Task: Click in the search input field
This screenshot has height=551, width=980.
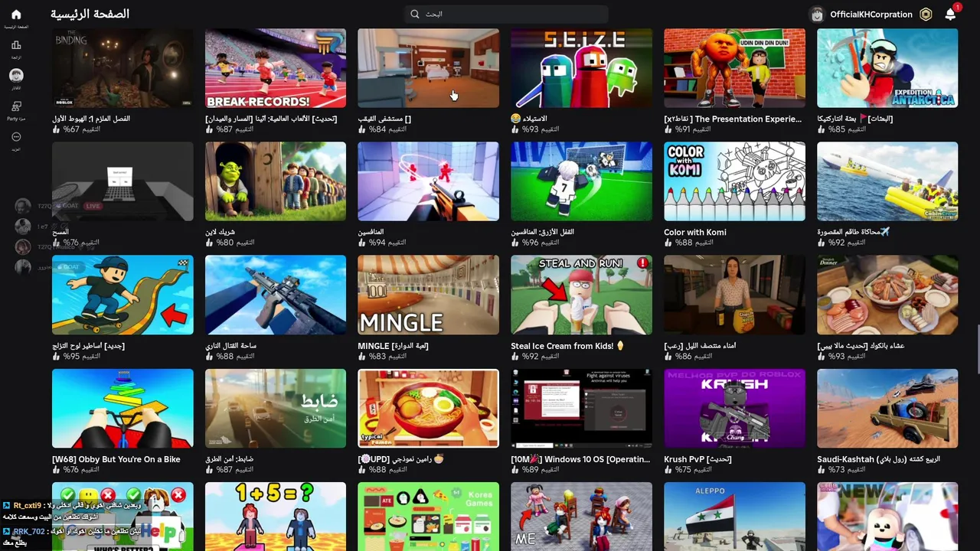Action: (506, 14)
